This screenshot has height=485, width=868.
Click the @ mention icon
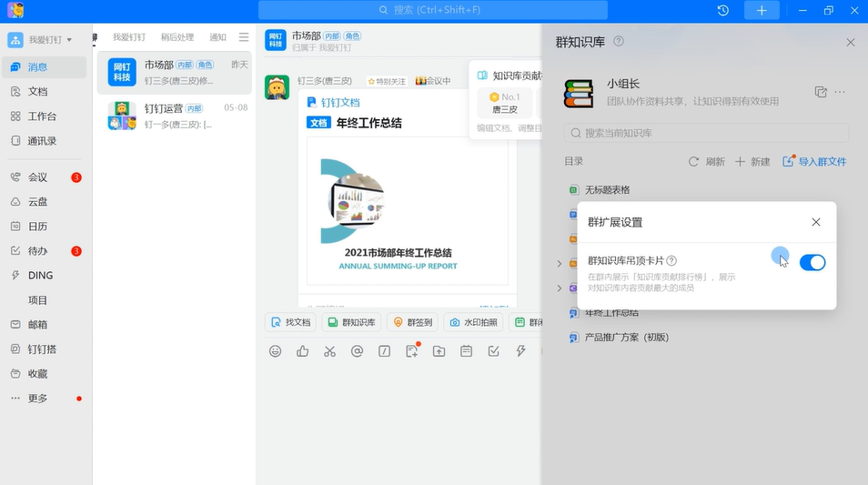click(357, 351)
